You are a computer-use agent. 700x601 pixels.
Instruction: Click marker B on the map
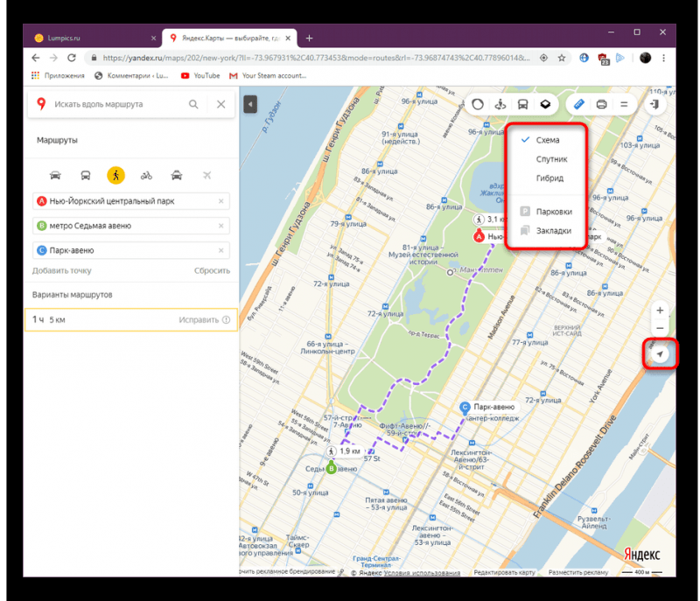pyautogui.click(x=332, y=469)
